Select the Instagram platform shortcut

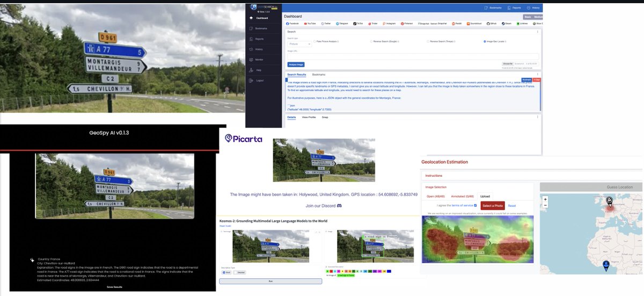click(x=390, y=24)
